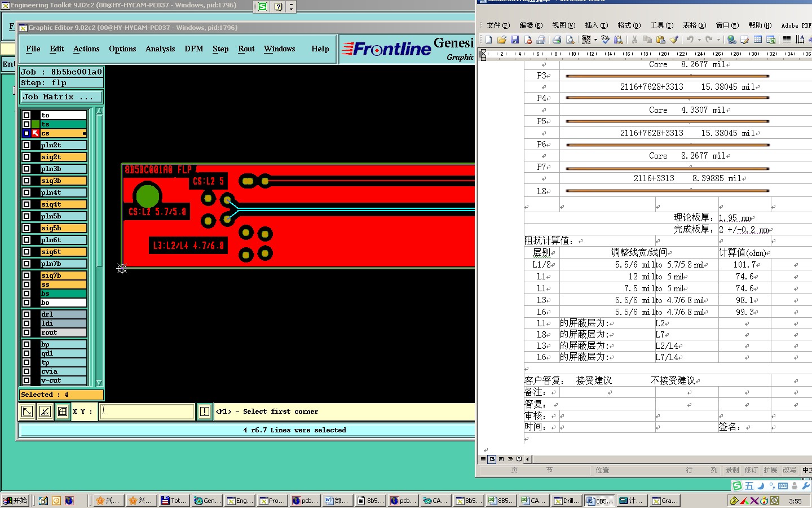Open the DFM menu in Graphic Editor
812x508 pixels.
tap(194, 49)
